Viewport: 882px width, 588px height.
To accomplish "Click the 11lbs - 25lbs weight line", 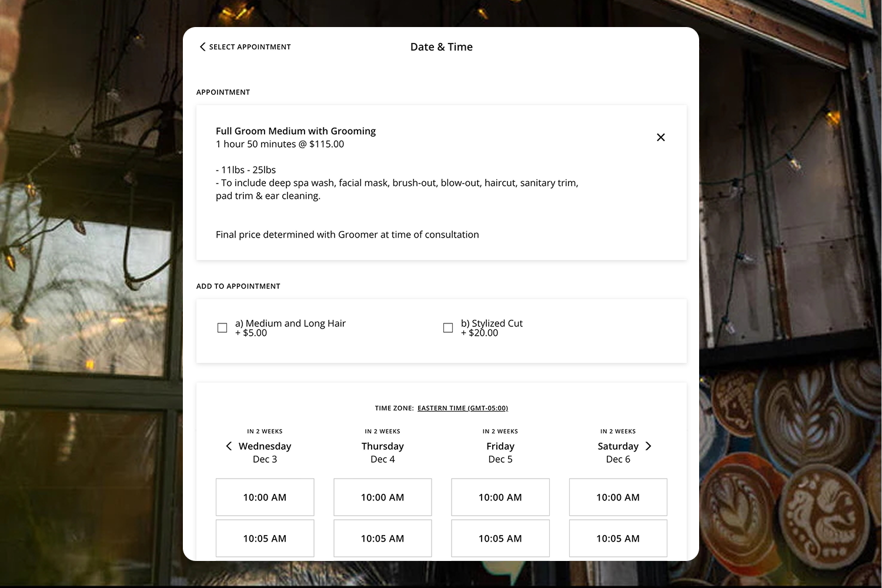I will 246,170.
